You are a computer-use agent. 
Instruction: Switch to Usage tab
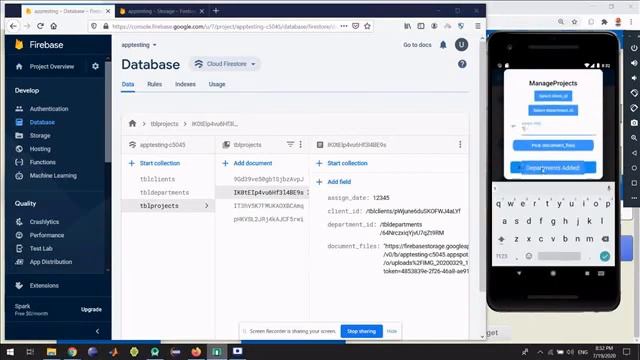point(217,84)
